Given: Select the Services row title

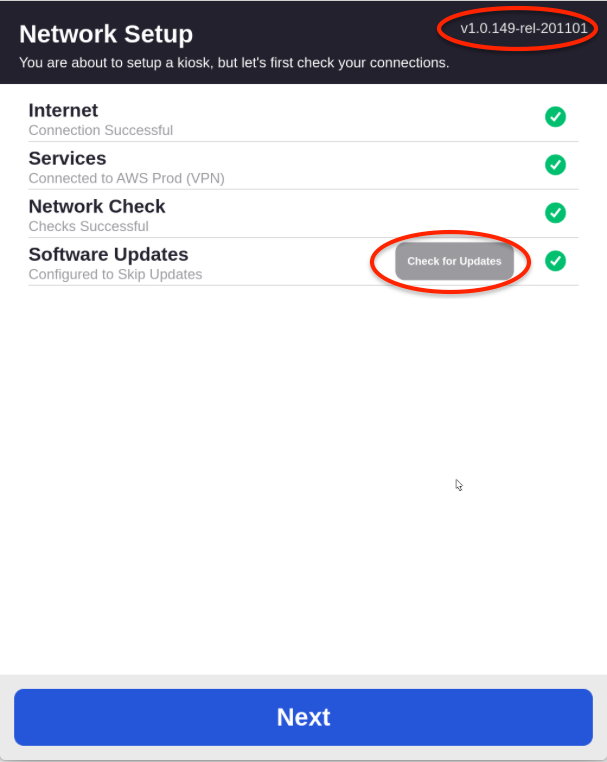Looking at the screenshot, I should (x=67, y=158).
